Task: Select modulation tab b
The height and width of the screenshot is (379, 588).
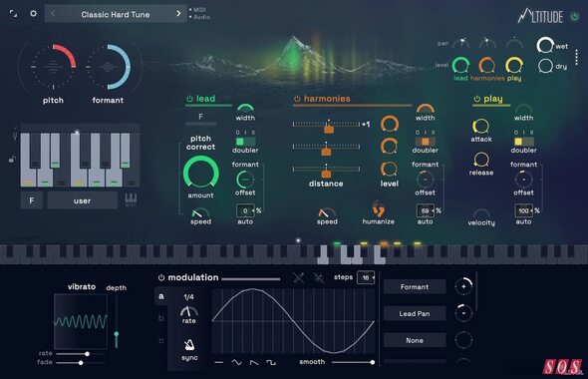Action: pos(161,318)
